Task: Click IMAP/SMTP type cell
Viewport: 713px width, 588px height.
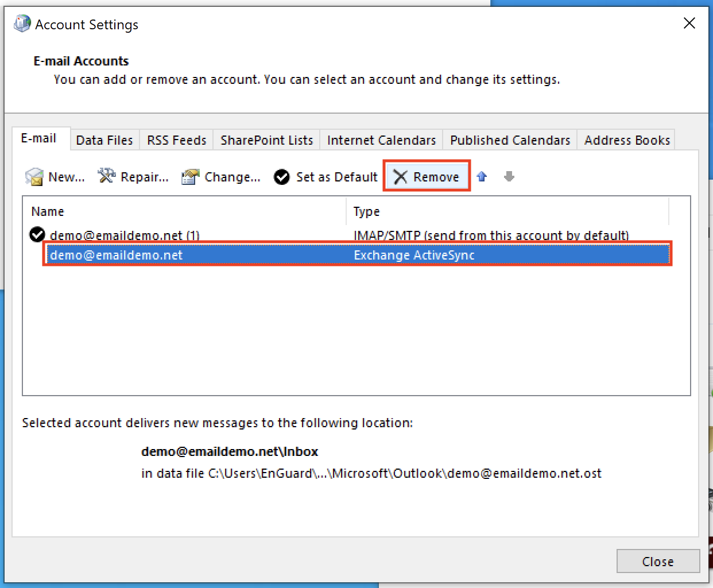Action: tap(491, 235)
